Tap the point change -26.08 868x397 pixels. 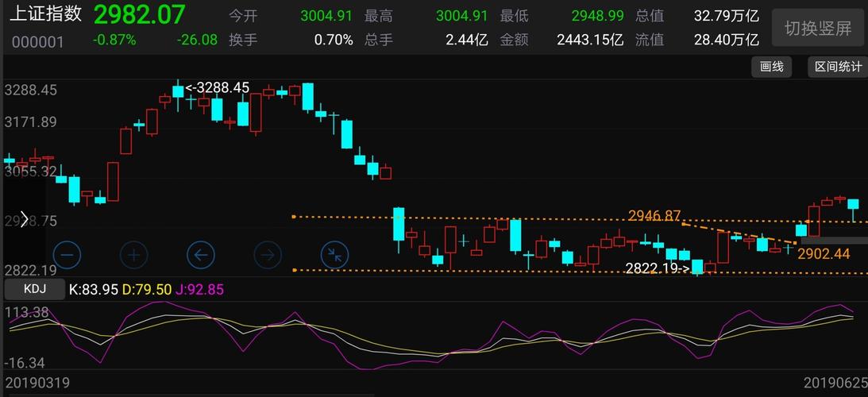click(197, 40)
